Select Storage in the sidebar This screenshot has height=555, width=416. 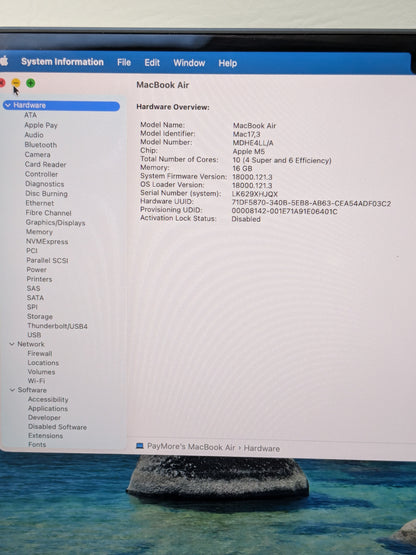click(40, 316)
